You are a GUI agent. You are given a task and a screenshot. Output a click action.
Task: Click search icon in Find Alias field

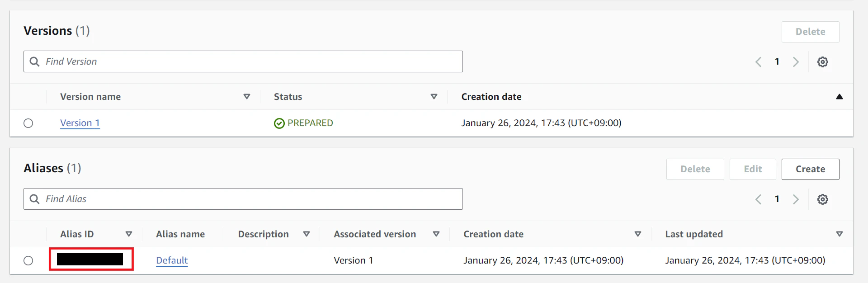34,199
